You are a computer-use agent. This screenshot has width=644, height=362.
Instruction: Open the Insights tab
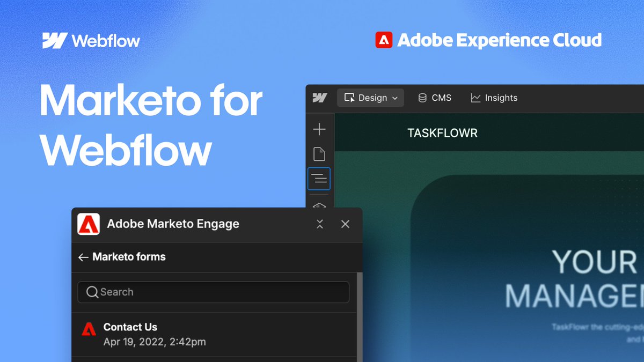pyautogui.click(x=494, y=98)
